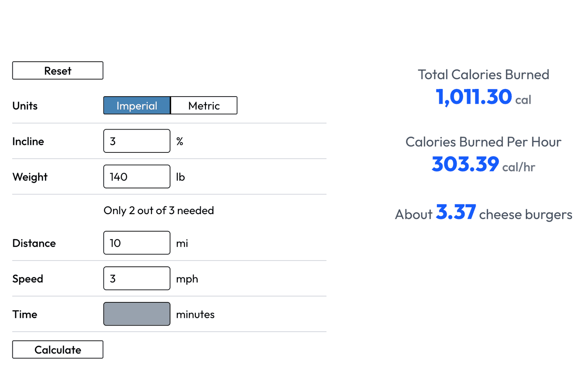Select the Weight input showing 140
Viewport: 588px width, 392px height.
pos(137,176)
